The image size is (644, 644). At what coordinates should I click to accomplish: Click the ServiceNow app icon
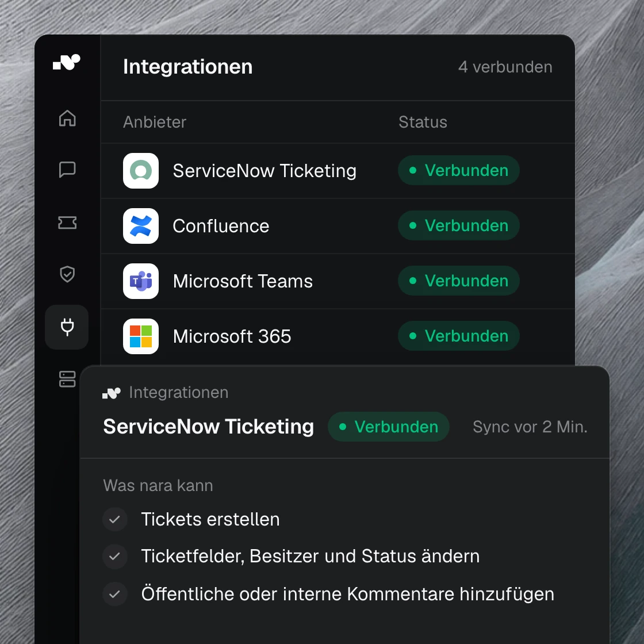141,170
